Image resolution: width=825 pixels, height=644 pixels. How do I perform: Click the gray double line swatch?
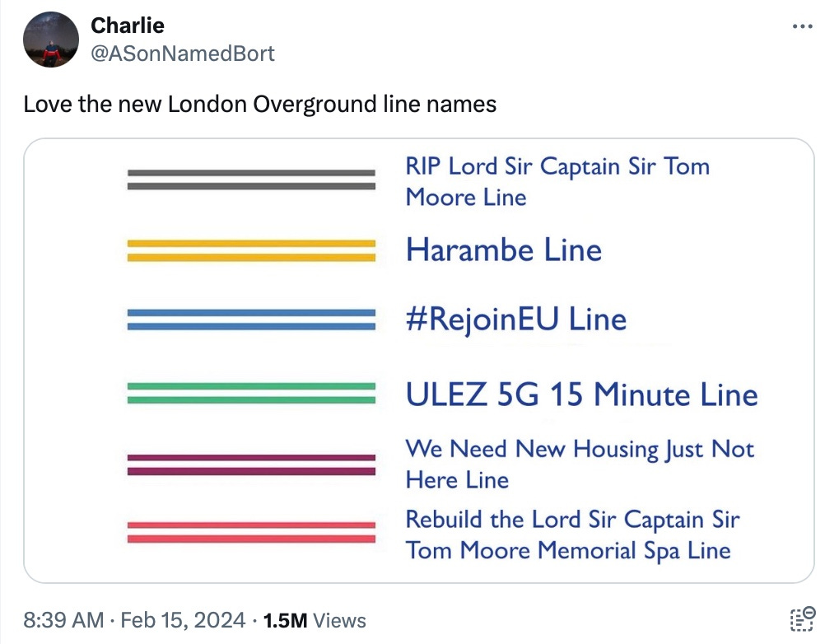[x=251, y=180]
